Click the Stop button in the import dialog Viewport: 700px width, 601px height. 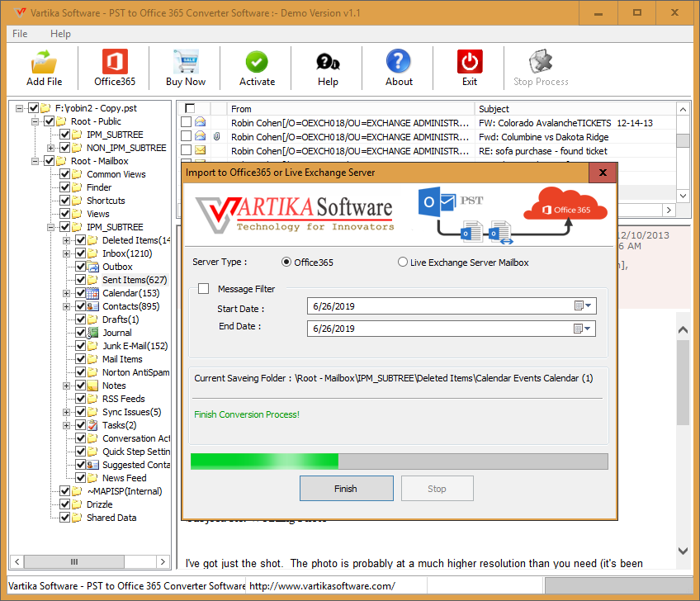tap(437, 489)
